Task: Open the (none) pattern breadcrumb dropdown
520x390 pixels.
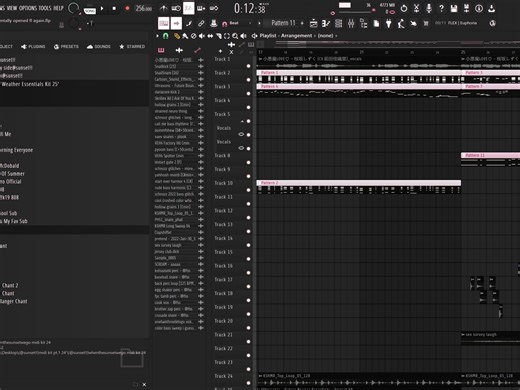Action: click(325, 36)
